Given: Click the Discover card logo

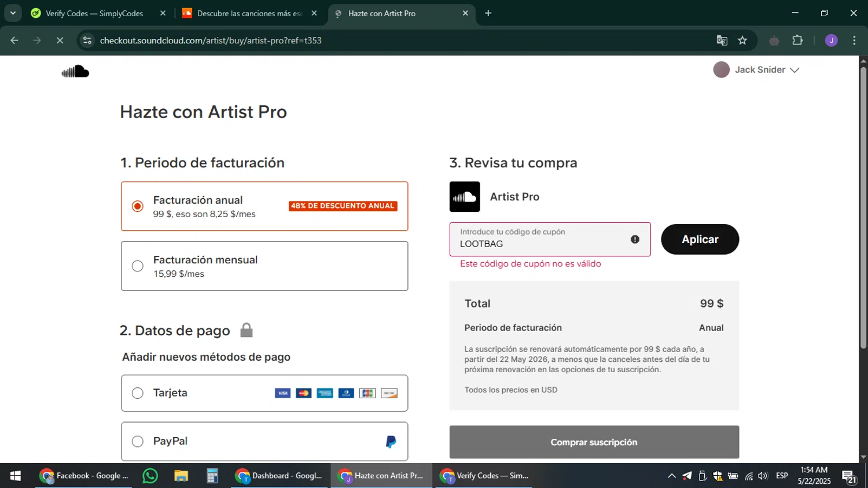Looking at the screenshot, I should point(389,393).
